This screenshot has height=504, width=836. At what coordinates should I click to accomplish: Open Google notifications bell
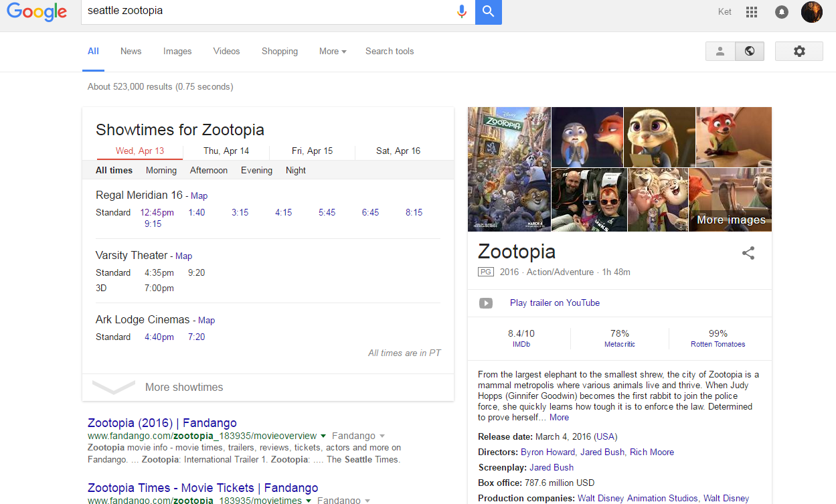(x=781, y=11)
